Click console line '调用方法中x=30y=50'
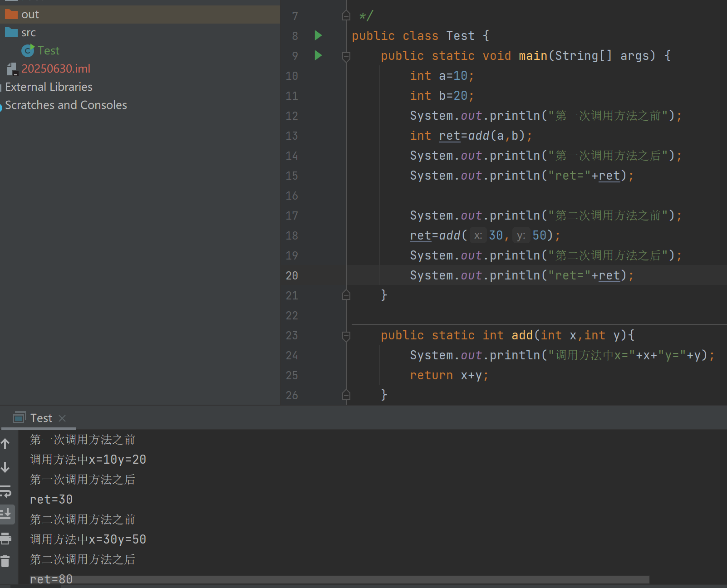 (x=88, y=539)
